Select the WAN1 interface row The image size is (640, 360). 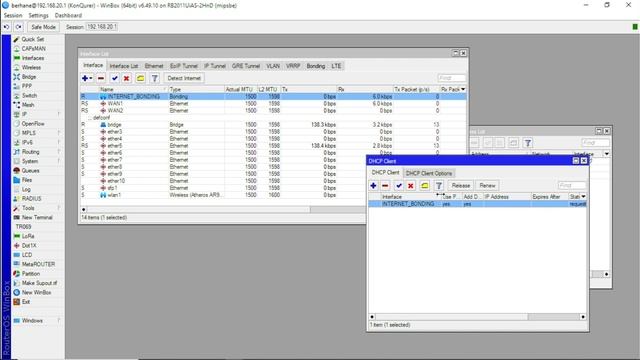[x=273, y=104]
